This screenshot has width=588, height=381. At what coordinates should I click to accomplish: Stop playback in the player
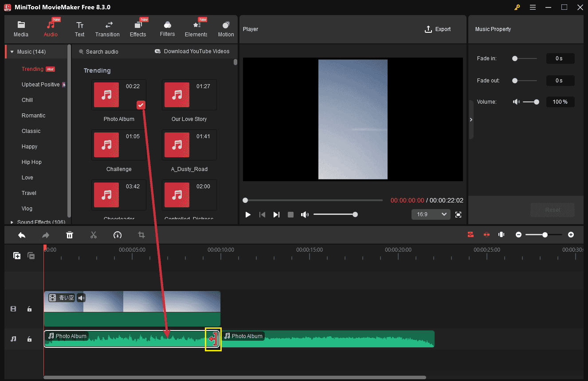[290, 215]
